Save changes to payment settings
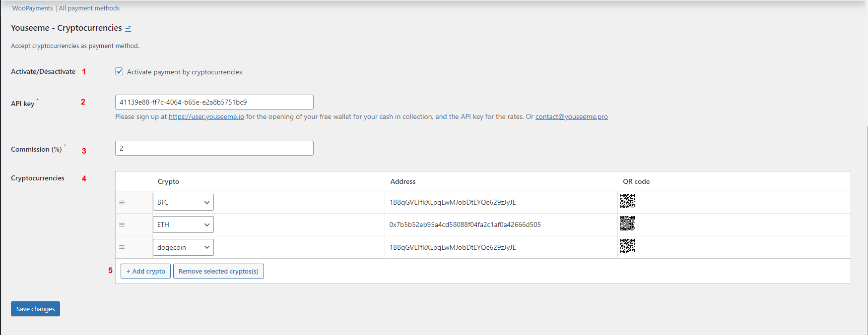The image size is (868, 335). 35,309
